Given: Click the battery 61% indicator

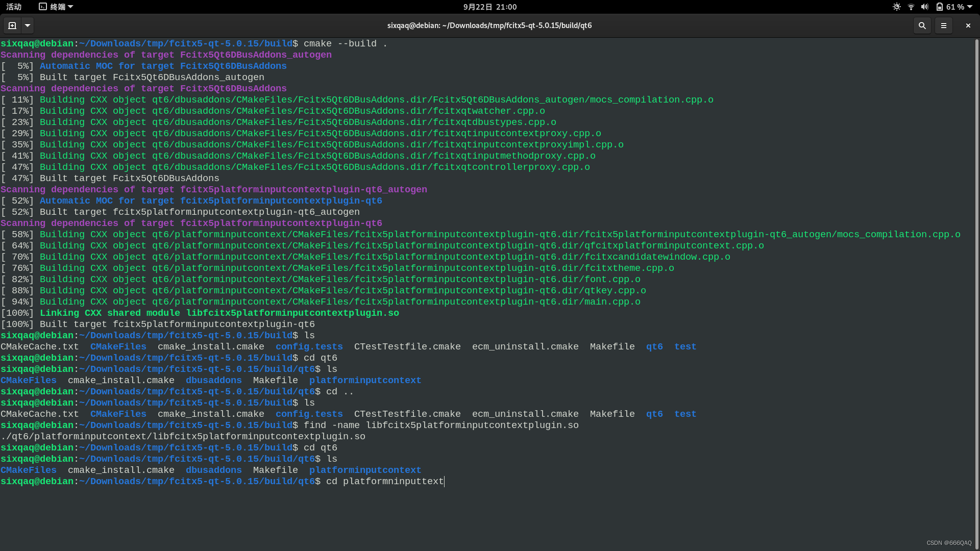Looking at the screenshot, I should pos(950,7).
